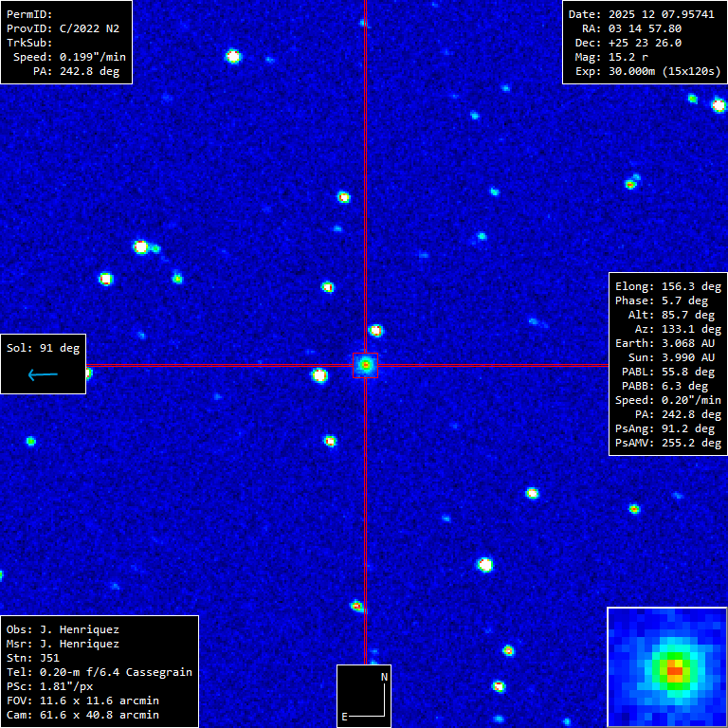Click the comet inside the red target box

(365, 365)
